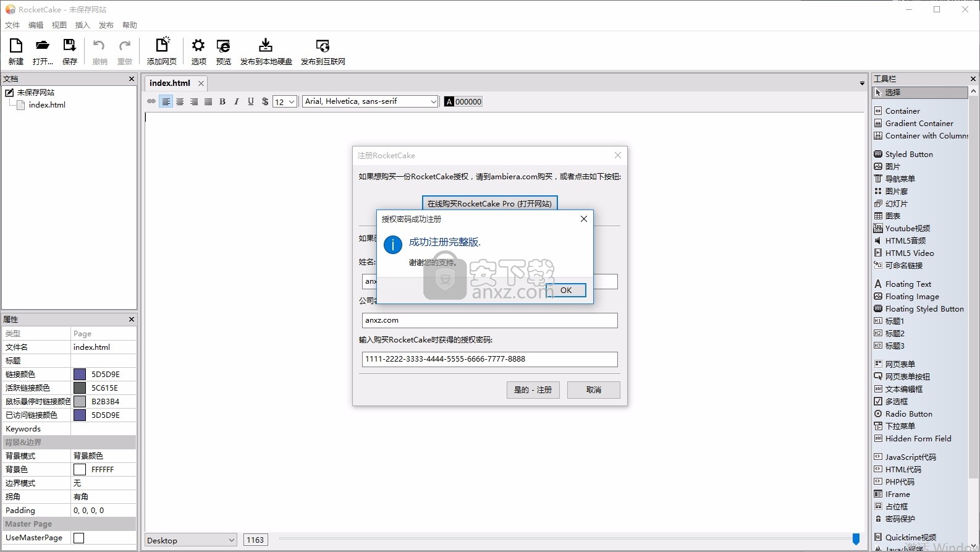
Task: Toggle the UseMasterPage checkbox
Action: point(78,538)
